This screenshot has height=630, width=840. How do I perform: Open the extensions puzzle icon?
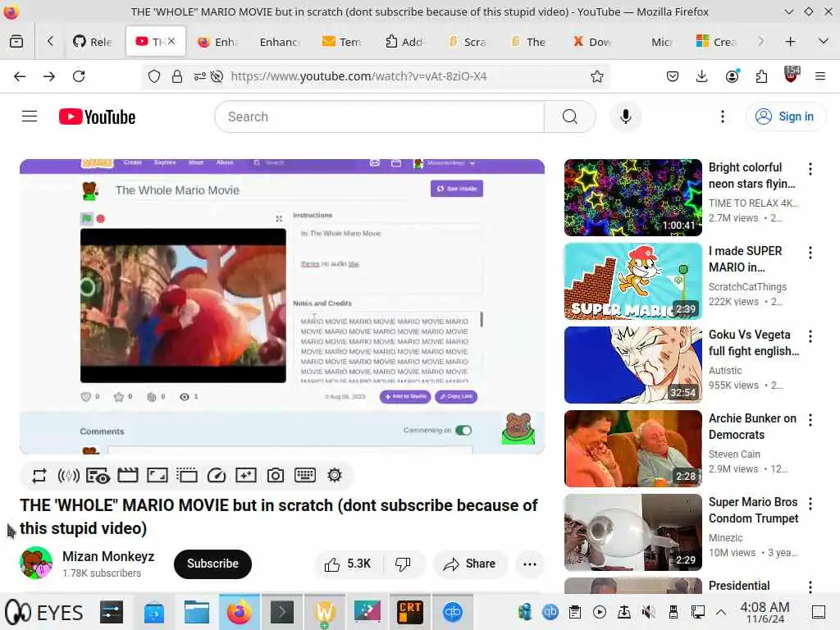point(761,76)
